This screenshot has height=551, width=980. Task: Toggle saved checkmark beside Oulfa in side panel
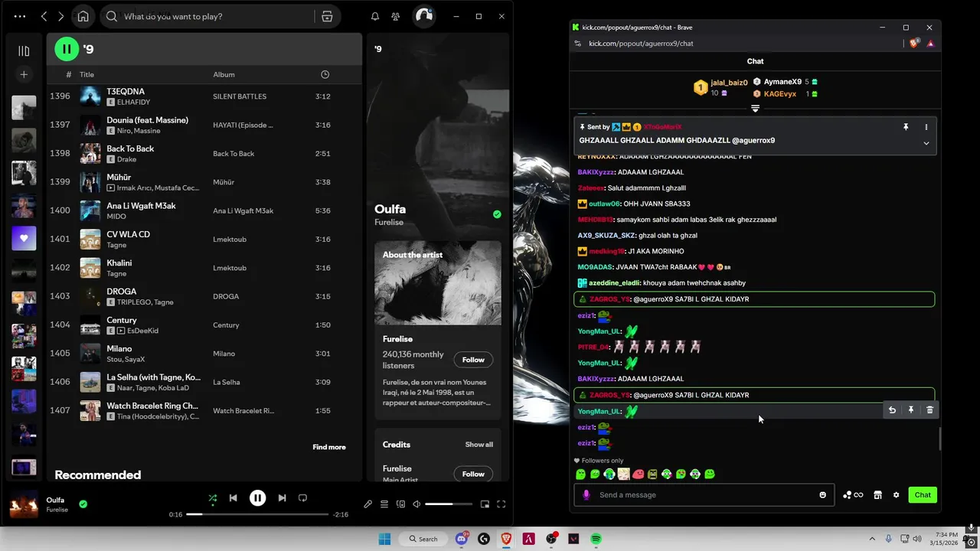click(497, 215)
